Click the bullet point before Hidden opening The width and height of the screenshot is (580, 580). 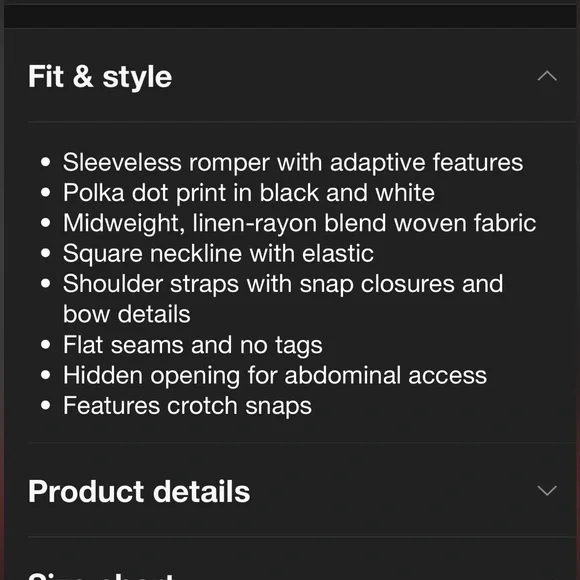click(x=46, y=375)
